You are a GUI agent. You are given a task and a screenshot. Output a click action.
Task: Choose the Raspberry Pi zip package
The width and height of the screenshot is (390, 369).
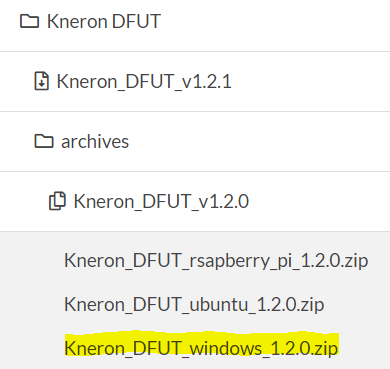216,261
